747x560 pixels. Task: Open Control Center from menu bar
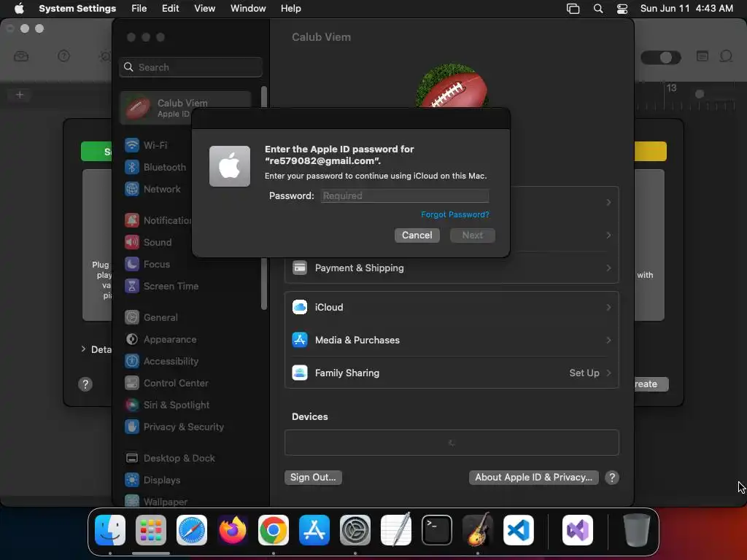click(x=622, y=9)
